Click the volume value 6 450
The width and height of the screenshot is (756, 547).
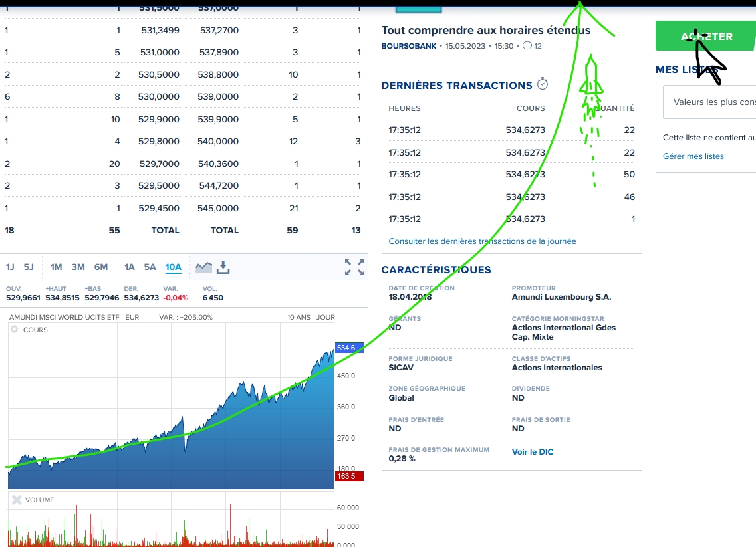(213, 298)
